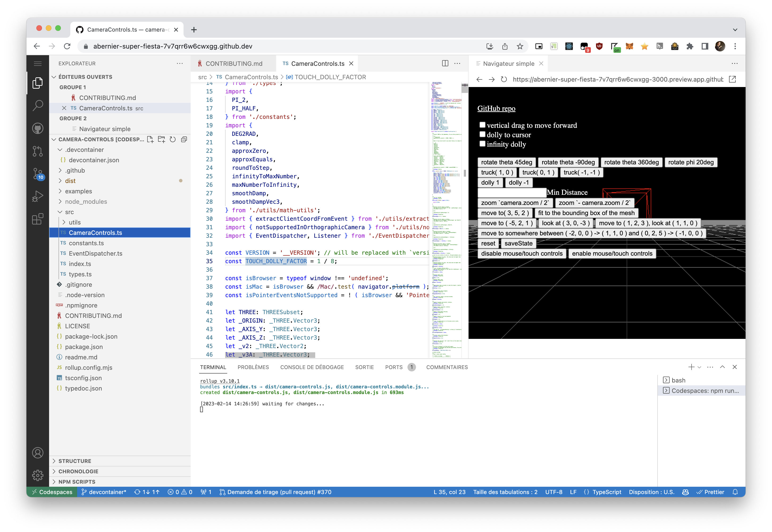Screen dimensions: 772x532
Task: Enable infinity dolly checkbox
Action: pos(482,143)
